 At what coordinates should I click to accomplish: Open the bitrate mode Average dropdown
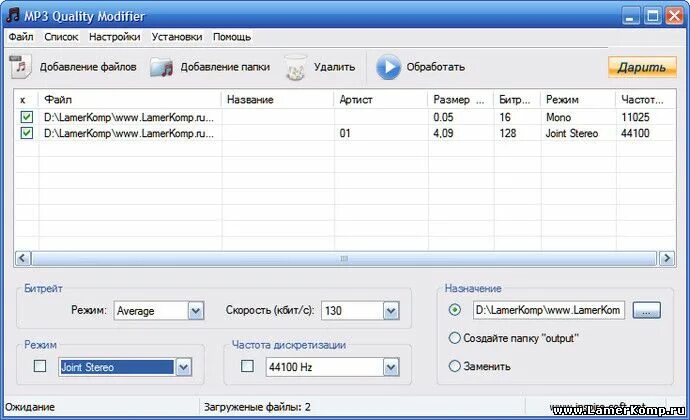(196, 311)
